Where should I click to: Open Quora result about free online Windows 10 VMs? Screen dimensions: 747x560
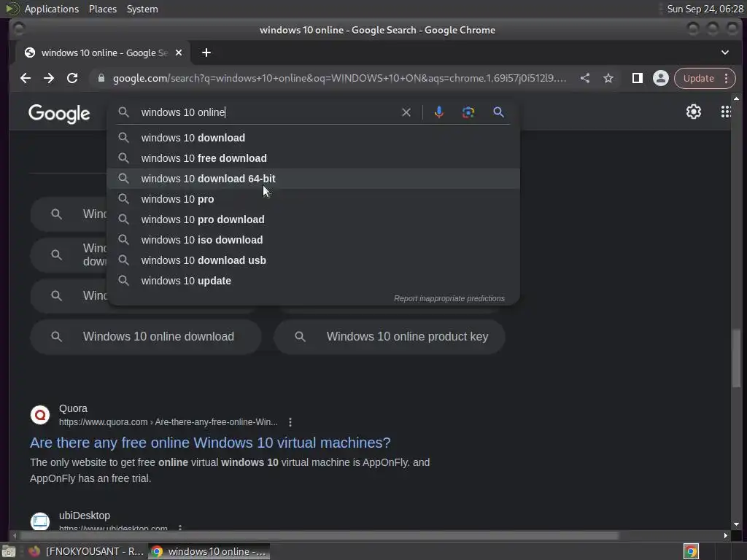point(210,443)
